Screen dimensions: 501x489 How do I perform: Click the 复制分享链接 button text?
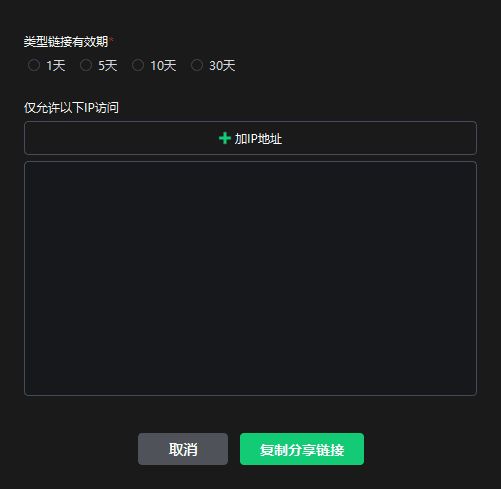[x=302, y=450]
